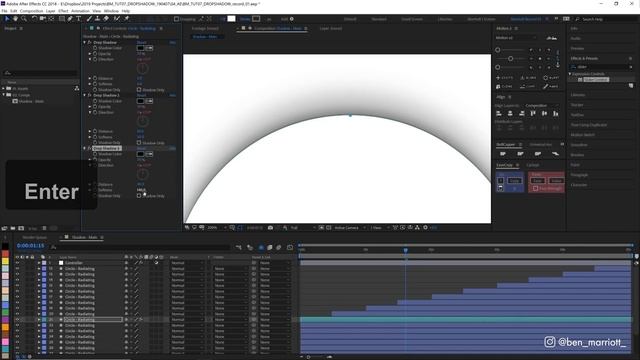Open the composition mini-flowchart icon in timeline
640x360 pixels.
[239, 247]
